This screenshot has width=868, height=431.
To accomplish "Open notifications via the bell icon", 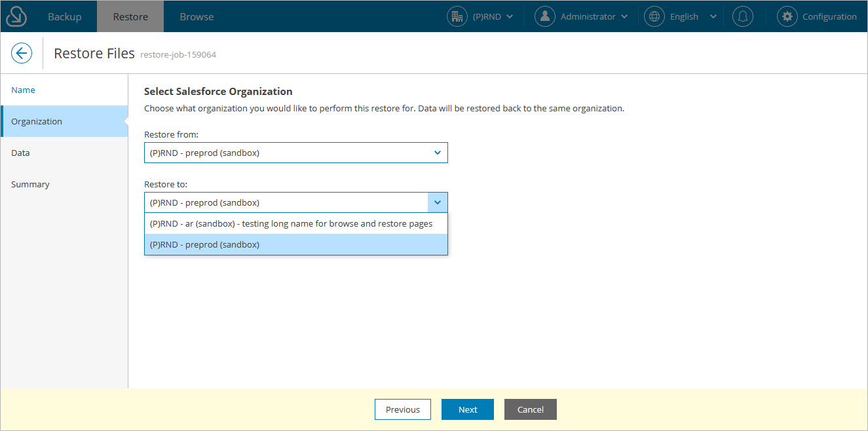I will (x=742, y=16).
